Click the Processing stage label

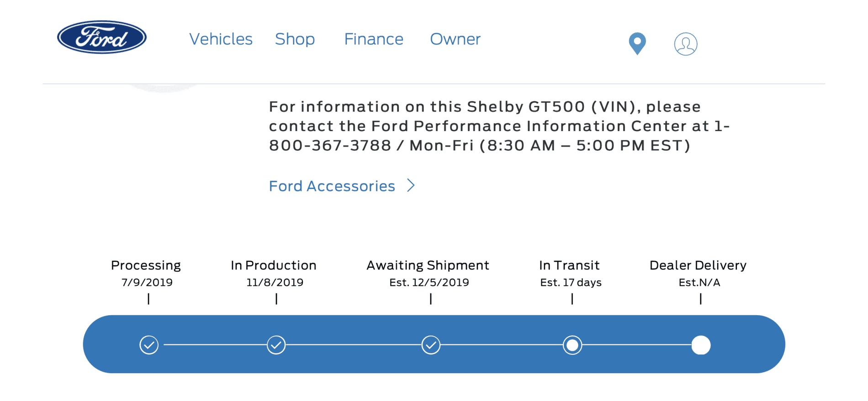[x=146, y=265]
